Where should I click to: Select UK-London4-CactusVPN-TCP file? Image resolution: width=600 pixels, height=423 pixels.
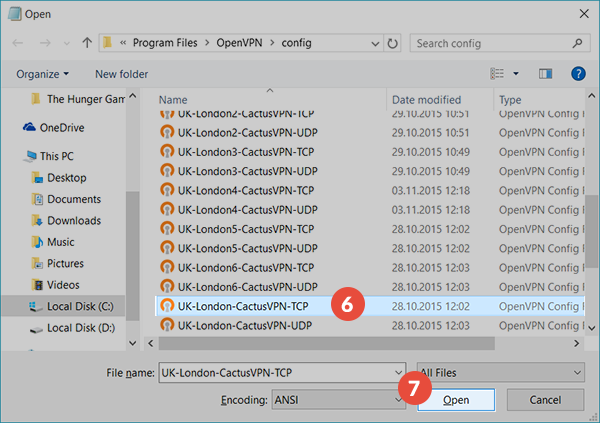[370, 190]
